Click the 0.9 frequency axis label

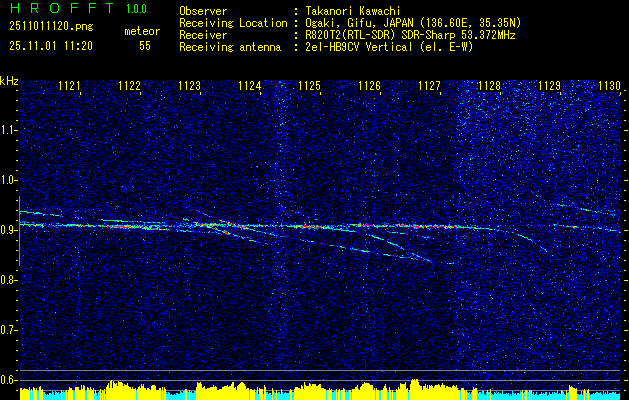click(8, 230)
